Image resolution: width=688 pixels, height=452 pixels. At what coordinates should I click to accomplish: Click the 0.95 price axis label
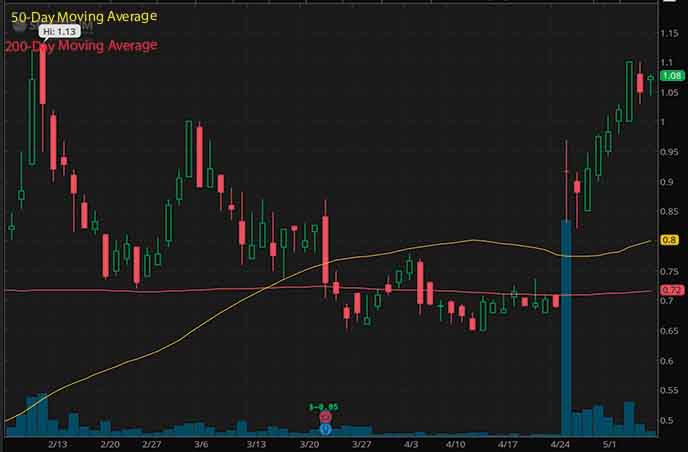tap(669, 152)
